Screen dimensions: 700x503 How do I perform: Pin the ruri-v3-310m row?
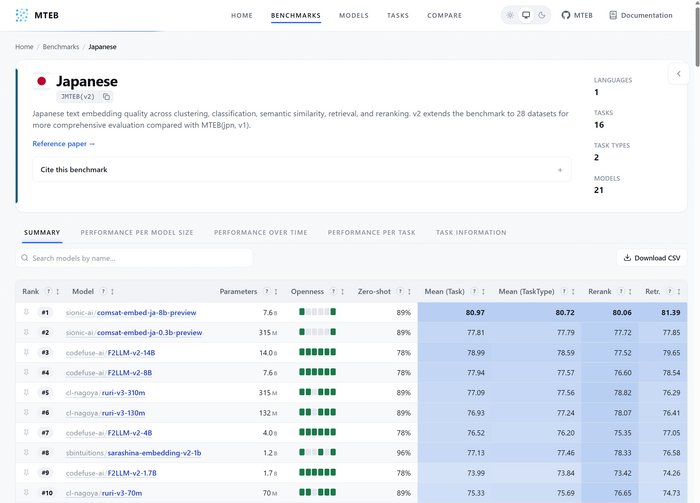click(x=26, y=393)
